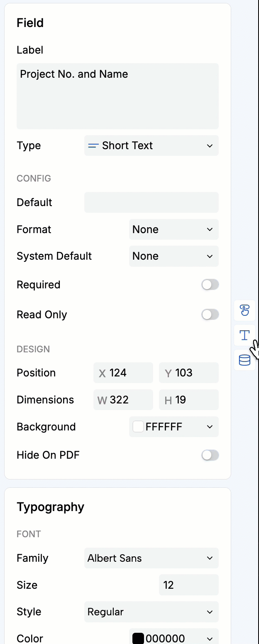Viewport: 259px width, 644px height.
Task: Turn on the Read Only switch
Action: [x=210, y=314]
